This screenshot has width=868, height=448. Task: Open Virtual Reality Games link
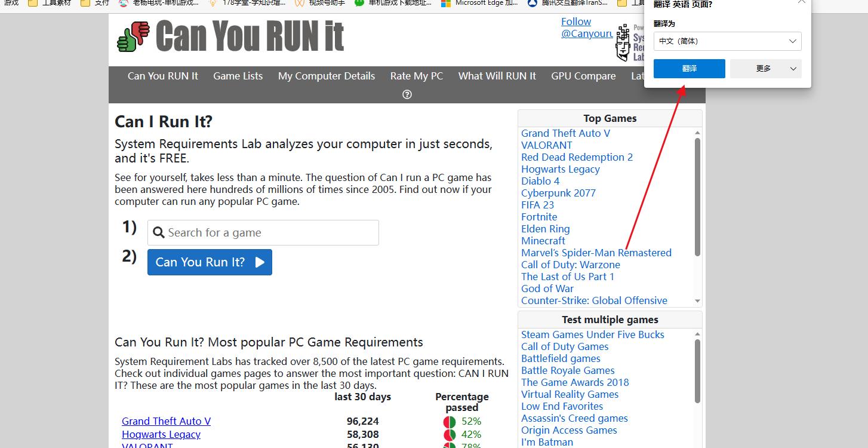[570, 394]
